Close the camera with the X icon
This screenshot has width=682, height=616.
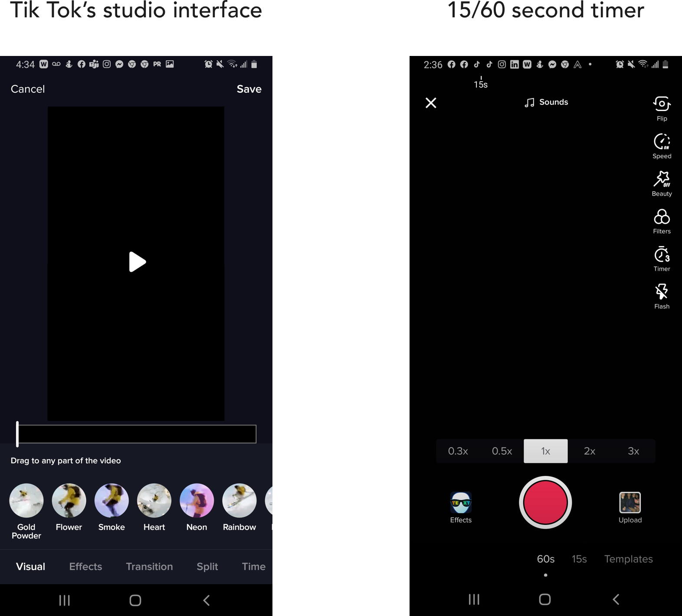coord(431,103)
